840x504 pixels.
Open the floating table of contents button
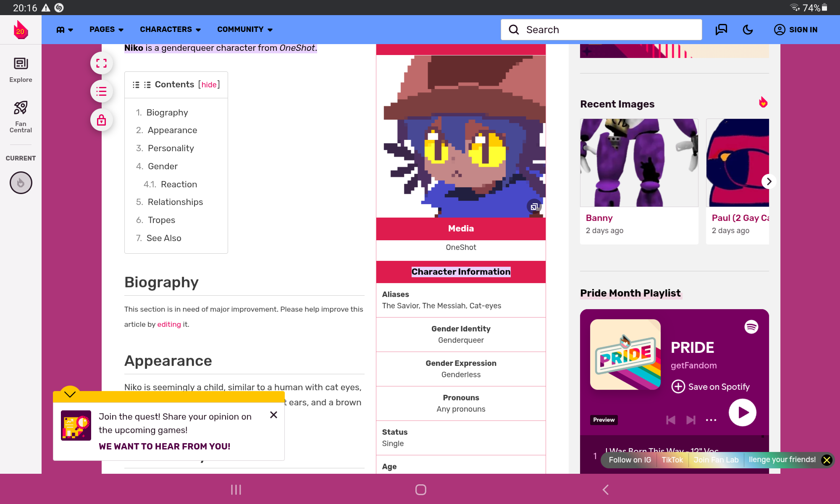[x=101, y=92]
